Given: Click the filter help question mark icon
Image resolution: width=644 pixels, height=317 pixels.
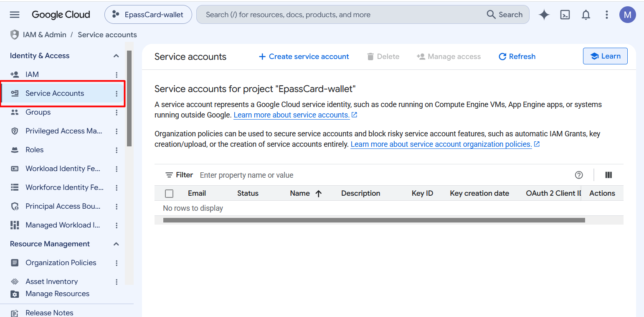Looking at the screenshot, I should click(x=579, y=175).
